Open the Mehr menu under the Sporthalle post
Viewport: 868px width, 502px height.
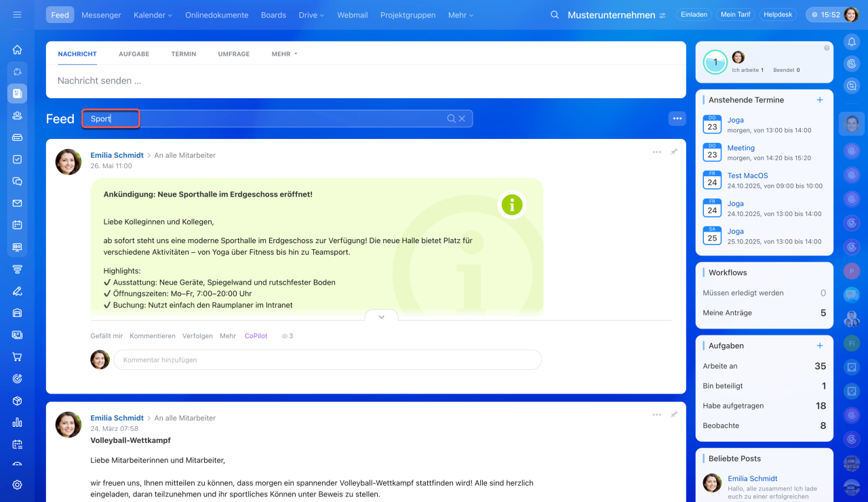(x=228, y=336)
